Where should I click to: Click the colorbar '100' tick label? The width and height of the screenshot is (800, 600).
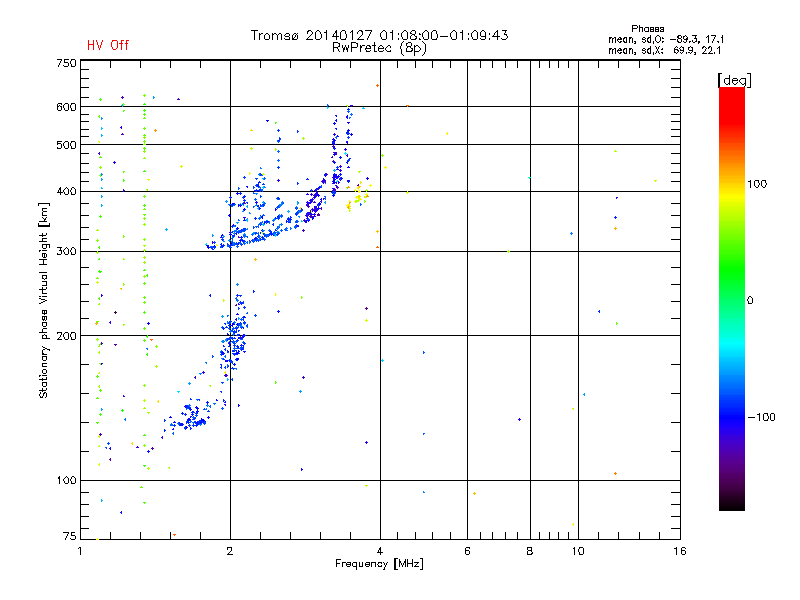(x=757, y=184)
